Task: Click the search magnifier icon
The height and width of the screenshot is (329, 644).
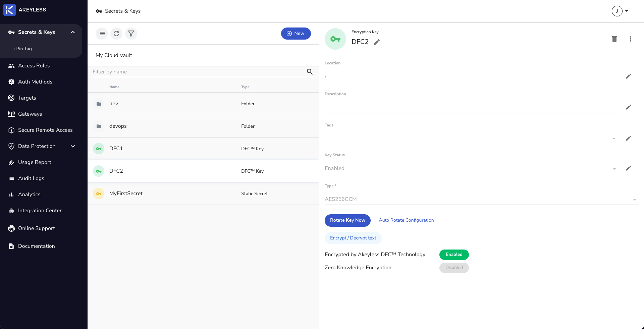Action: [310, 71]
